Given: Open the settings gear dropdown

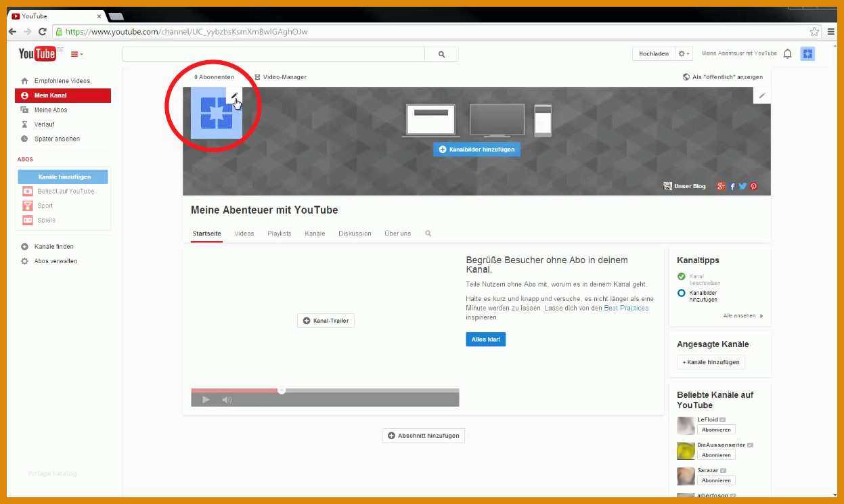Looking at the screenshot, I should coord(684,53).
